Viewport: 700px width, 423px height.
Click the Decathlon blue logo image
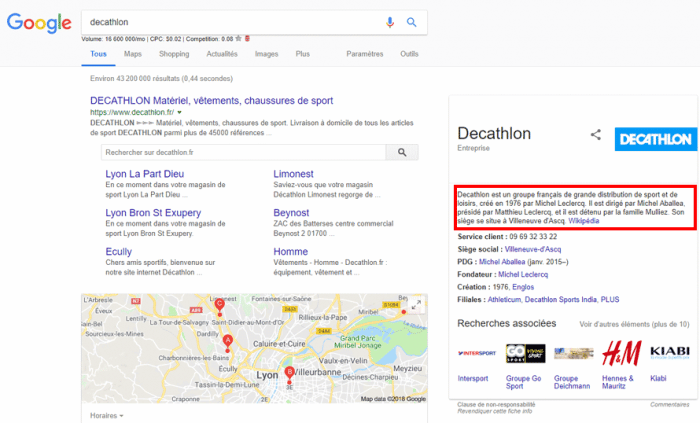[655, 139]
